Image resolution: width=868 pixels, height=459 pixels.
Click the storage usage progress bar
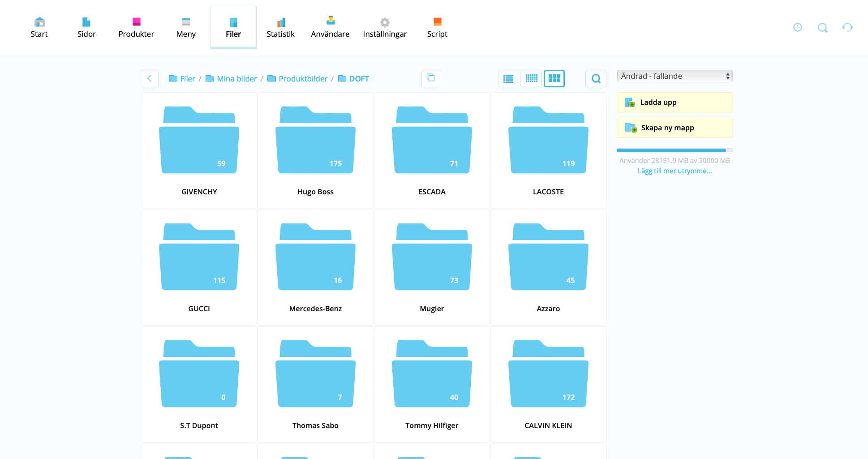[x=675, y=150]
